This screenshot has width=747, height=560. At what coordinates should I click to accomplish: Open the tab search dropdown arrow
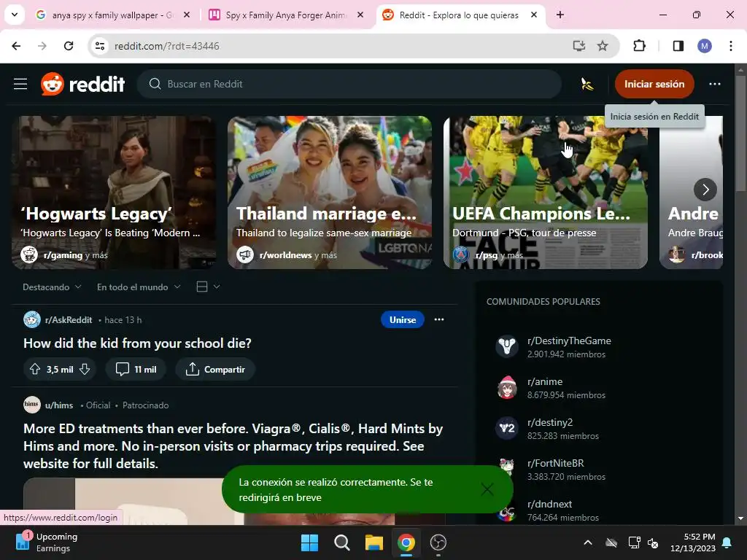click(x=15, y=15)
